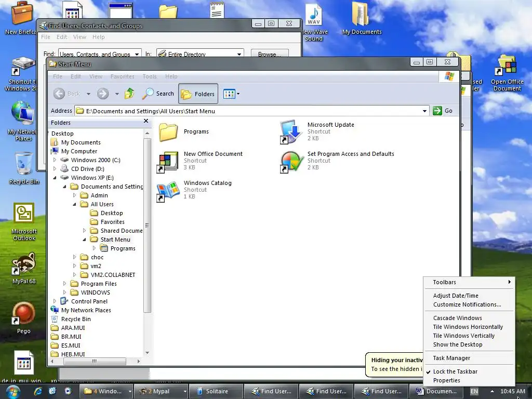Close the Folders pane
The width and height of the screenshot is (532, 399).
(146, 121)
